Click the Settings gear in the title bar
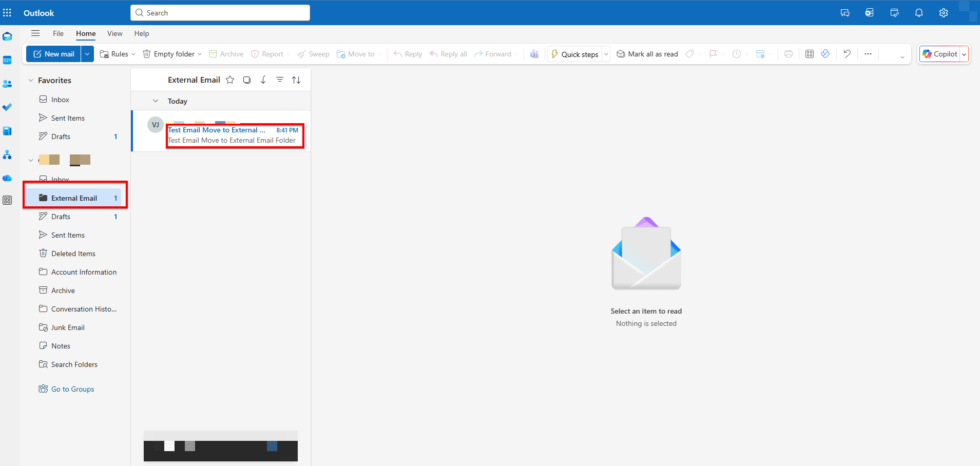Image resolution: width=980 pixels, height=466 pixels. click(943, 12)
